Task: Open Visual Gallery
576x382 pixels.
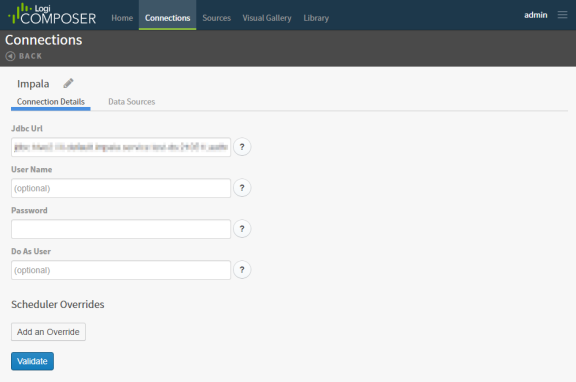Action: pos(267,18)
